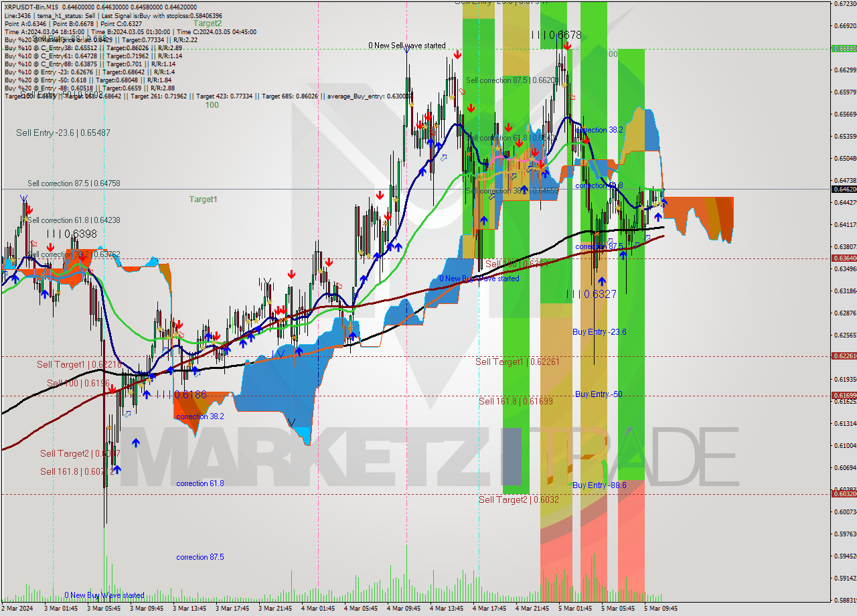Image resolution: width=857 pixels, height=616 pixels.
Task: Click the 'Sell 161.8 | 0.61699' label
Action: [x=516, y=401]
